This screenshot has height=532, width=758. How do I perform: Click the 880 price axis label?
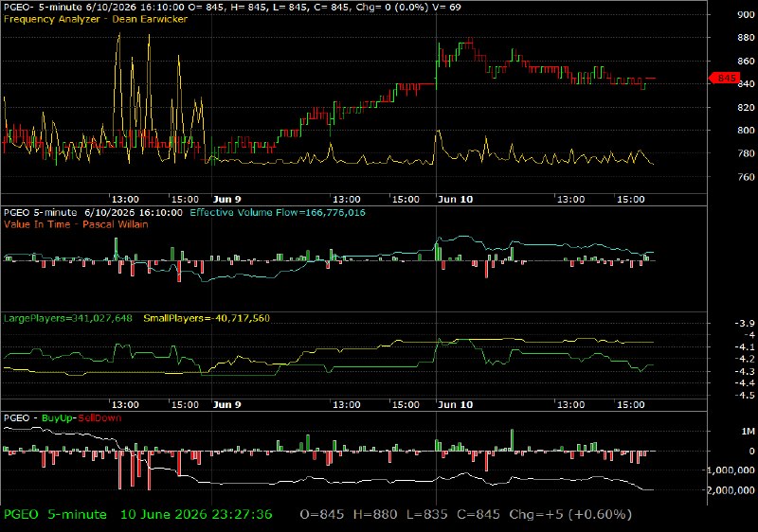pyautogui.click(x=746, y=38)
